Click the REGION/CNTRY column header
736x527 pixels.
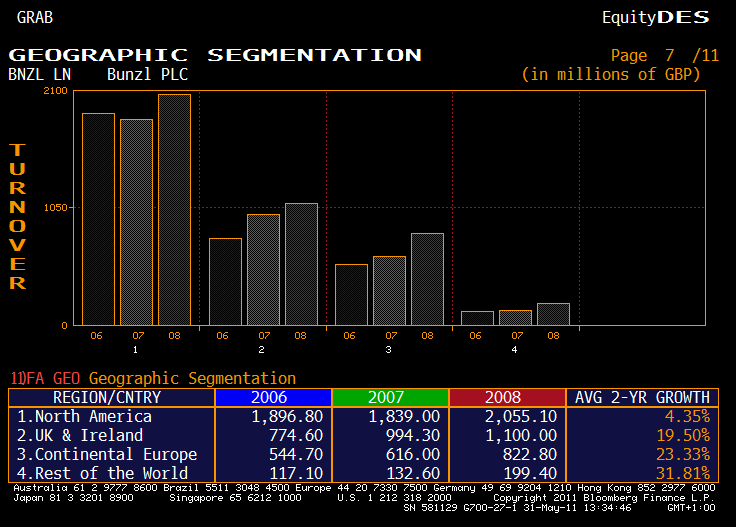(110, 397)
